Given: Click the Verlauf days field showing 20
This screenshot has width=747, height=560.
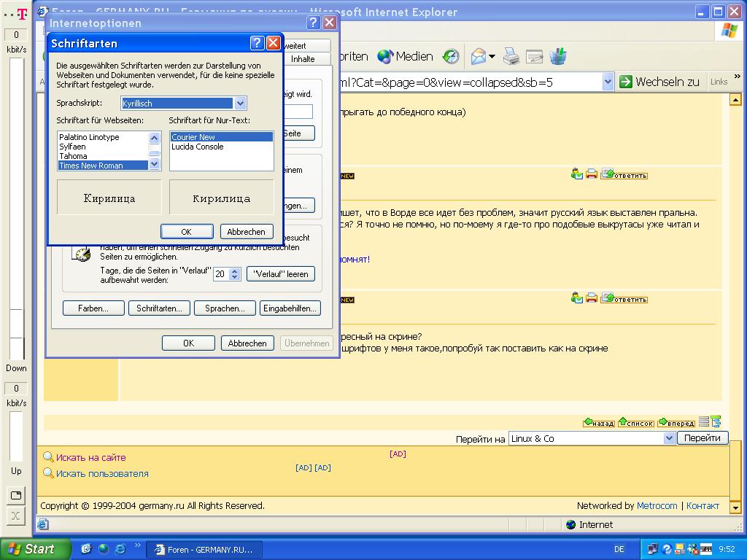Looking at the screenshot, I should (x=221, y=274).
